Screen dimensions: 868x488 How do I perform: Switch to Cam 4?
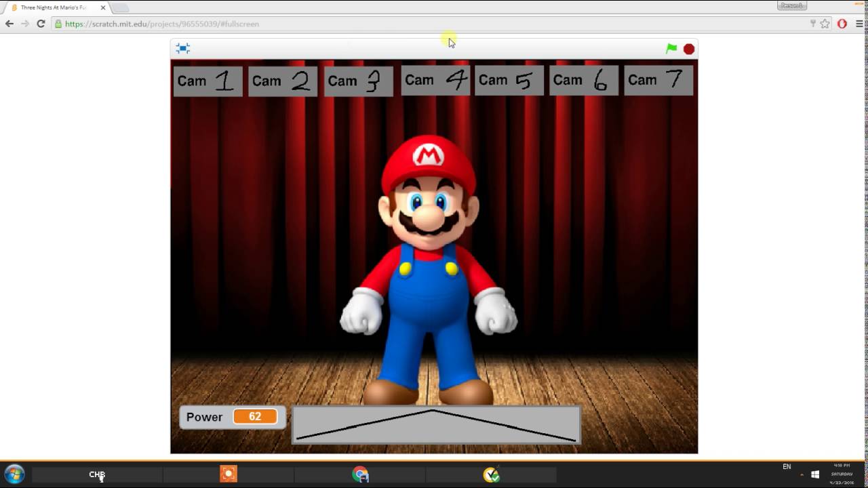click(435, 80)
